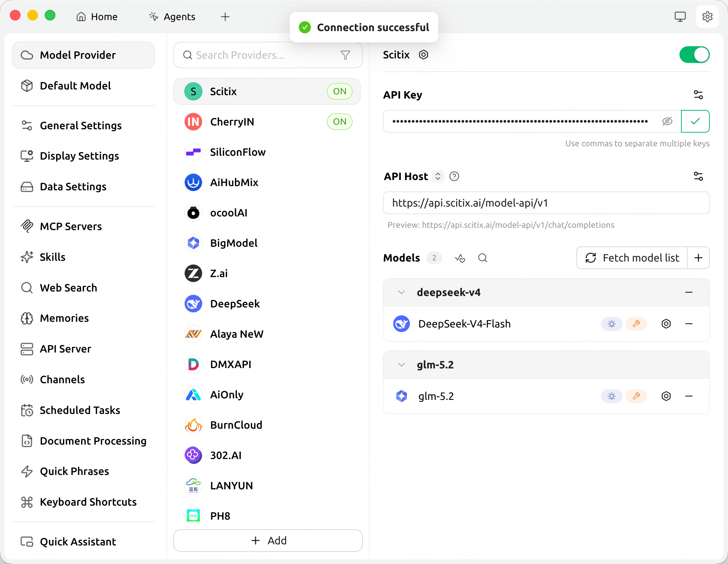Open Keyboard Shortcuts section
Screen dimensions: 728x564
[x=83, y=502]
